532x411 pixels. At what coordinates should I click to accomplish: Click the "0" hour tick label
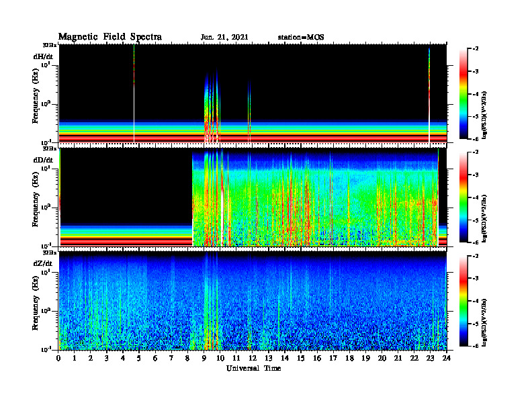pos(58,359)
